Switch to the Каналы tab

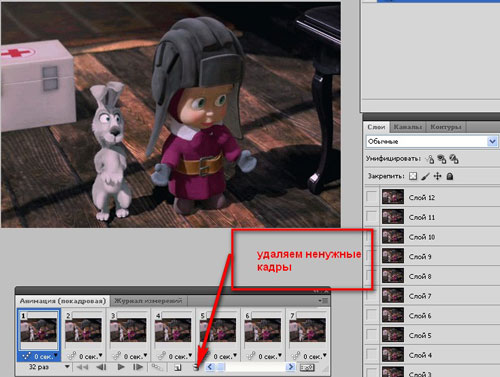tap(407, 127)
